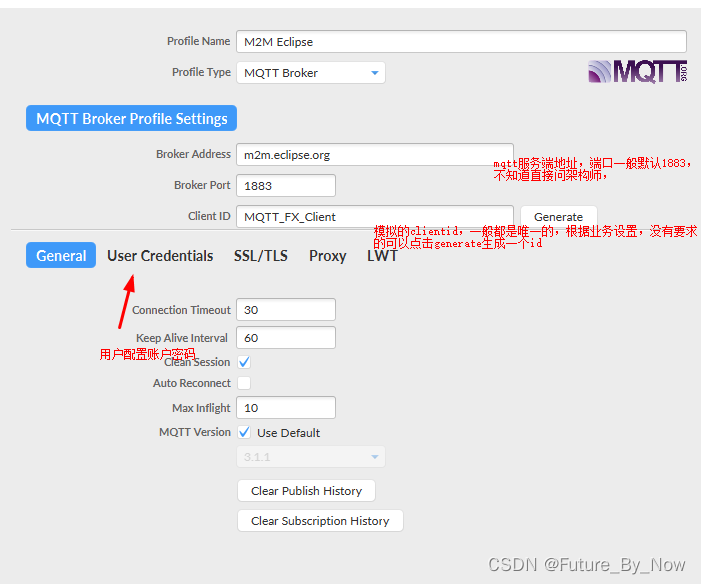Clear the subscription history

(x=320, y=521)
